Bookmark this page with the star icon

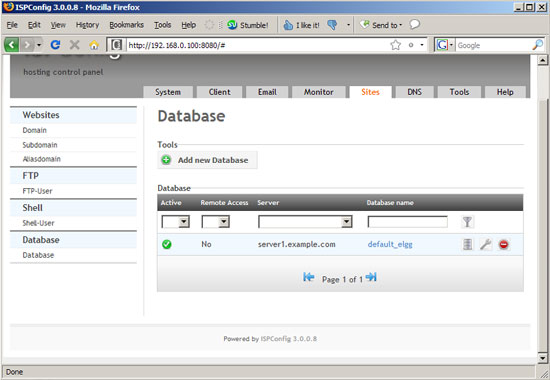(x=395, y=45)
